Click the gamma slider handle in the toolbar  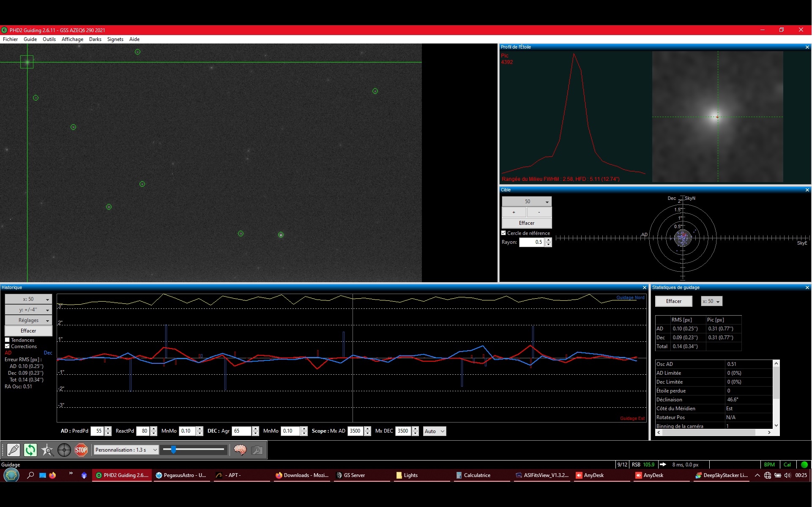(173, 450)
